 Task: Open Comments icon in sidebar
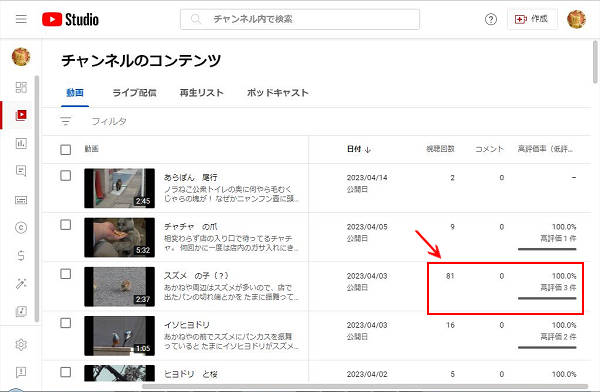coord(21,171)
